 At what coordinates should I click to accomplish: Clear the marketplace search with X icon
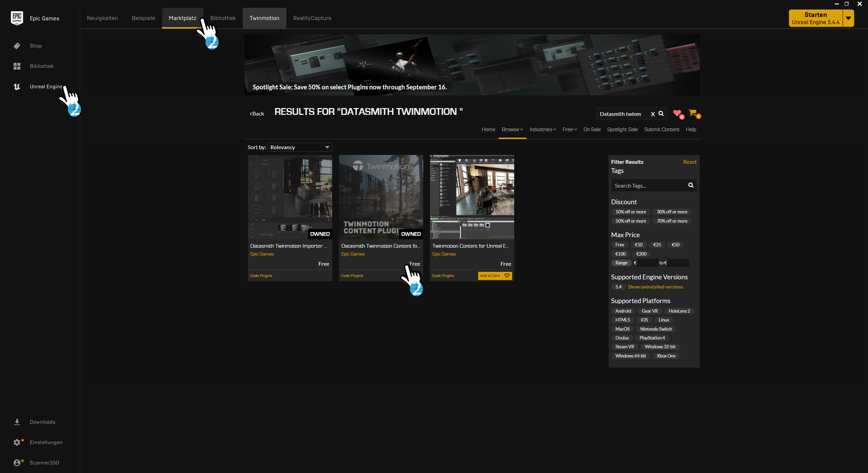tap(653, 114)
